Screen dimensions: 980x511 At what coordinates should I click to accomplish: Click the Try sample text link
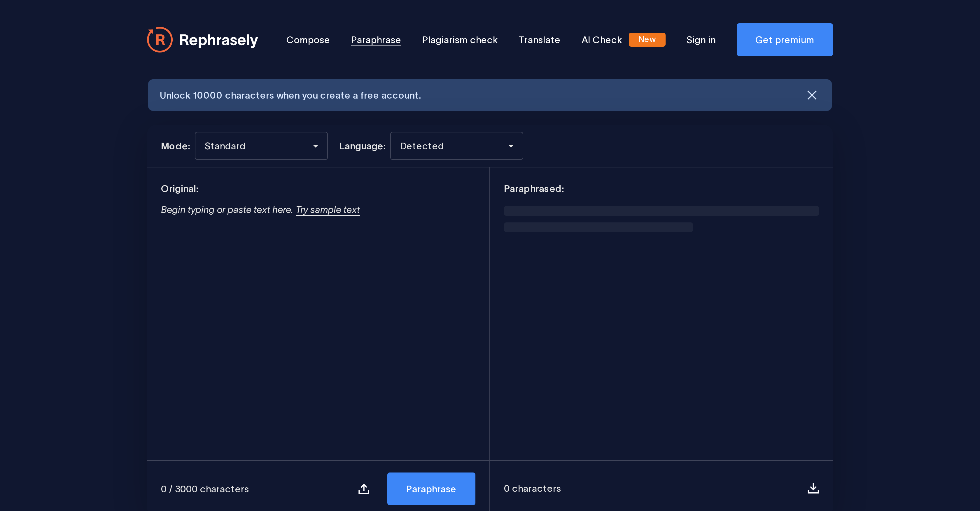[328, 210]
